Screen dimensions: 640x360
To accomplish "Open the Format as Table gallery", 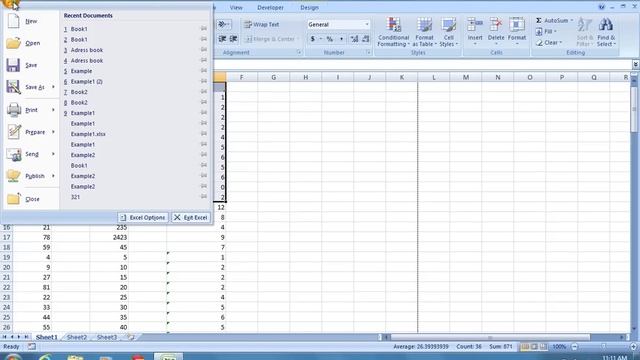I will click(424, 32).
